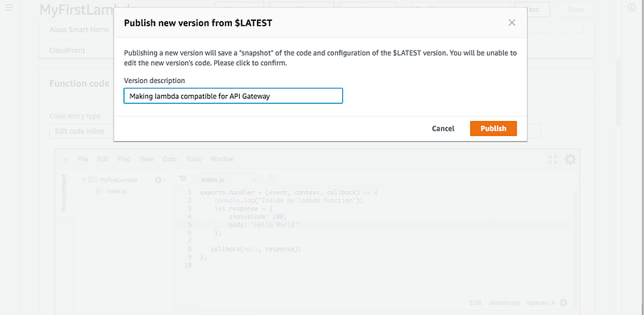Open the JavaScript language selector
644x315 pixels.
(504, 303)
